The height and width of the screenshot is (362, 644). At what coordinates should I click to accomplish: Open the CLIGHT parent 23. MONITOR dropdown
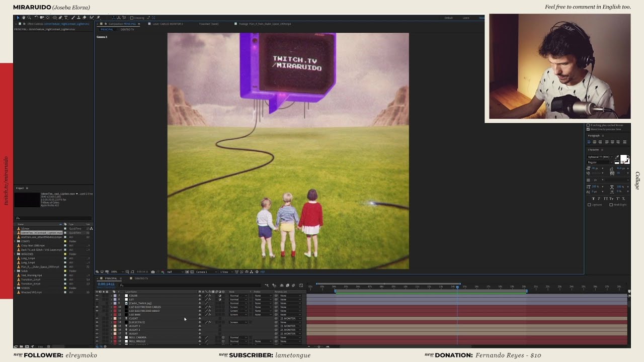pos(290,318)
